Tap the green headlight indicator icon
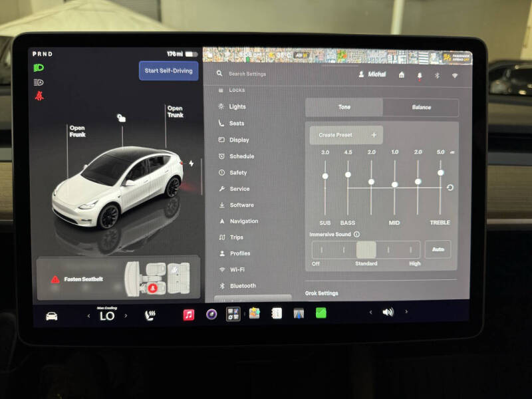Screen dimensions: 532x399 point(39,68)
